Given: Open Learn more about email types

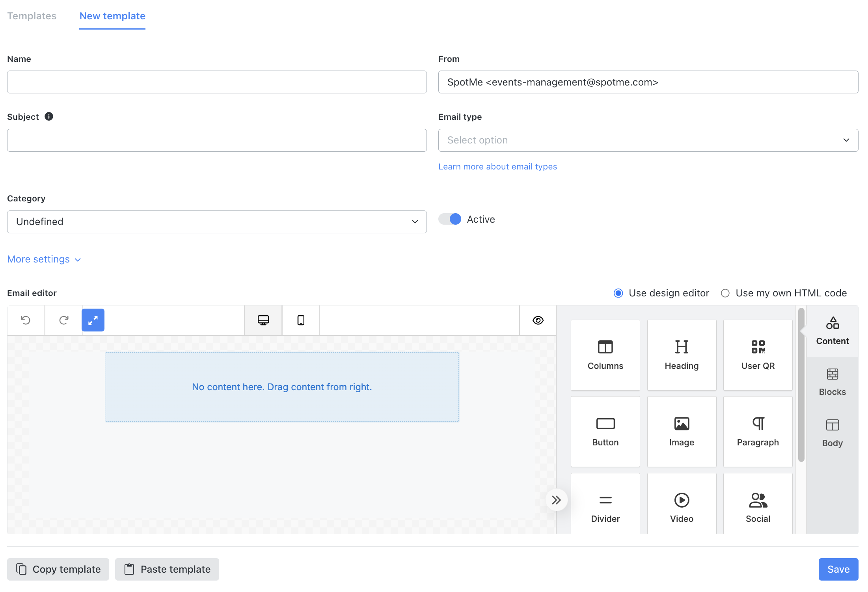Looking at the screenshot, I should (497, 167).
